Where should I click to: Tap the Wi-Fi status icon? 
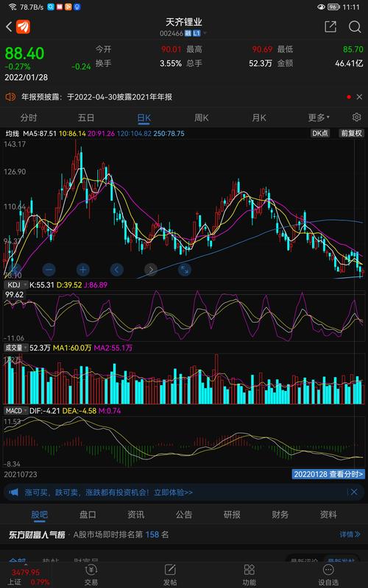[13, 7]
